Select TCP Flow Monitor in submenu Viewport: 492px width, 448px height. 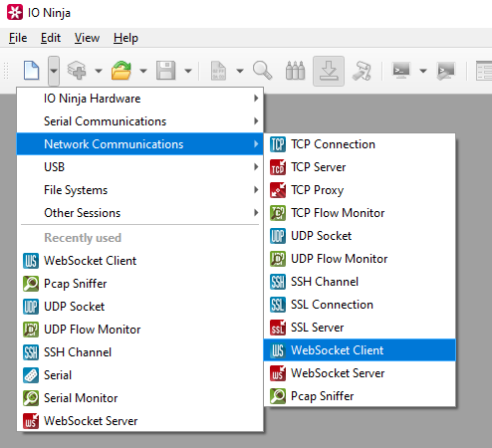point(360,213)
